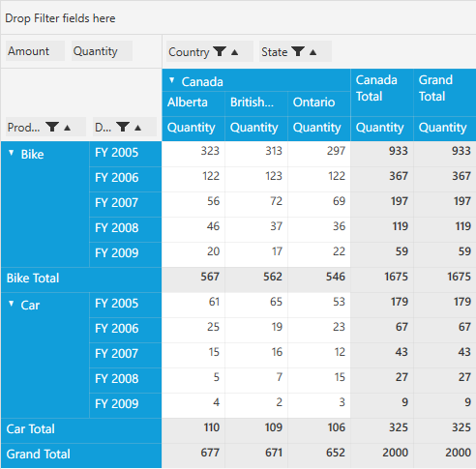Image resolution: width=476 pixels, height=469 pixels.
Task: Click Car Total value 109
Action: 256,430
